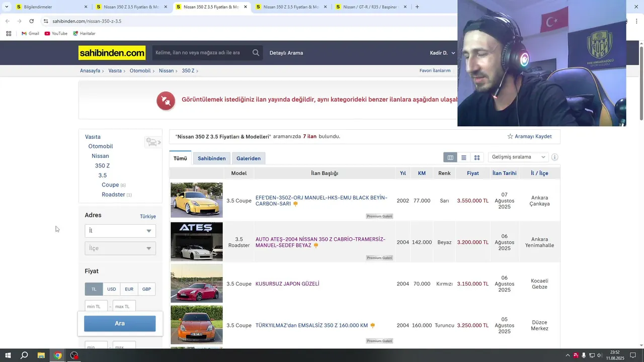Viewport: 644px width, 362px height.
Task: Open the Windows Start menu
Action: [8, 355]
